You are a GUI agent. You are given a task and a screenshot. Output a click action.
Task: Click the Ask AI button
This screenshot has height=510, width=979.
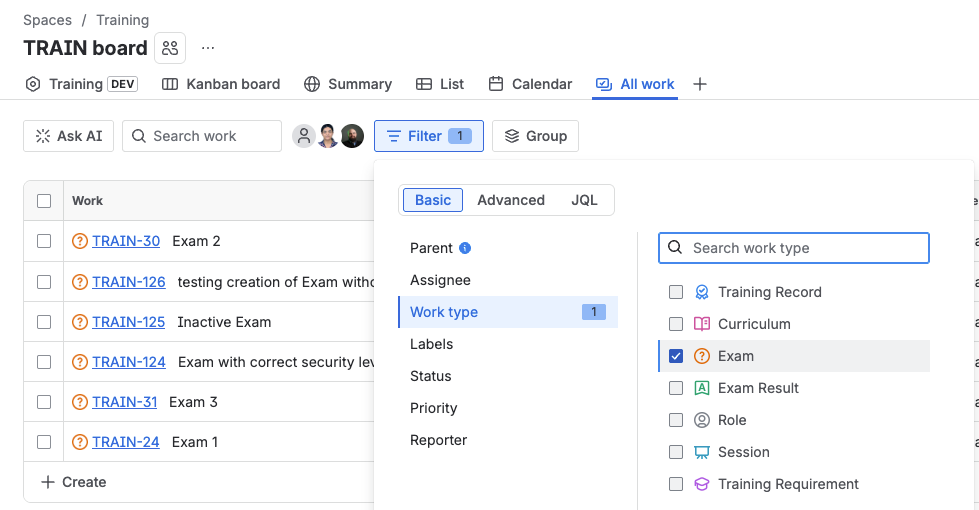click(x=69, y=136)
